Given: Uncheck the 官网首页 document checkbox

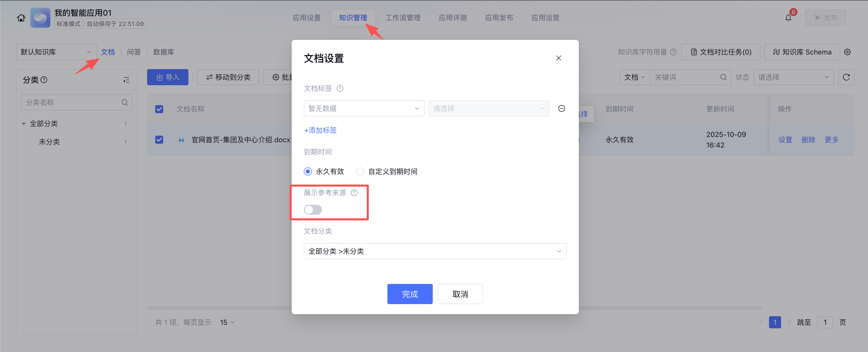Looking at the screenshot, I should (x=159, y=140).
